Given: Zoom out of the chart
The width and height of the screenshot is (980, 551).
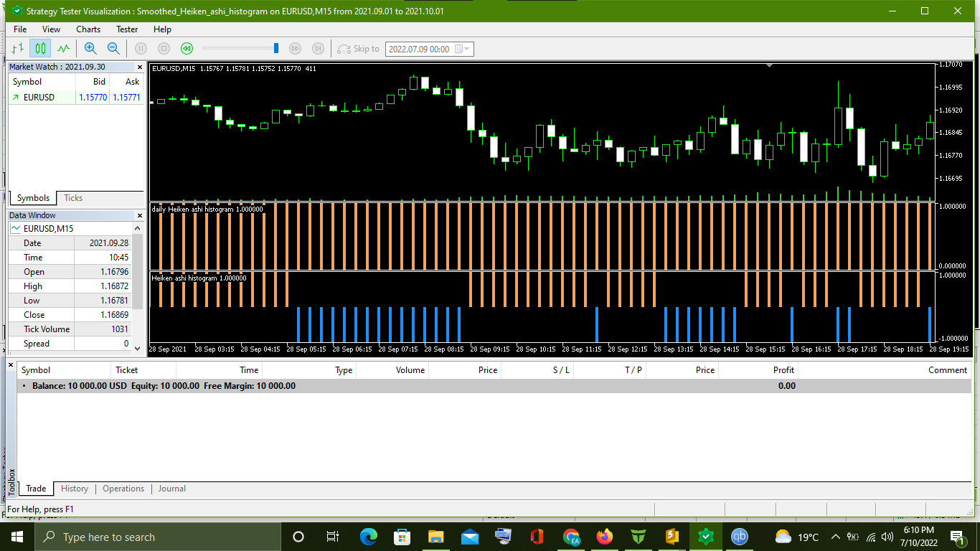Looking at the screenshot, I should point(113,49).
